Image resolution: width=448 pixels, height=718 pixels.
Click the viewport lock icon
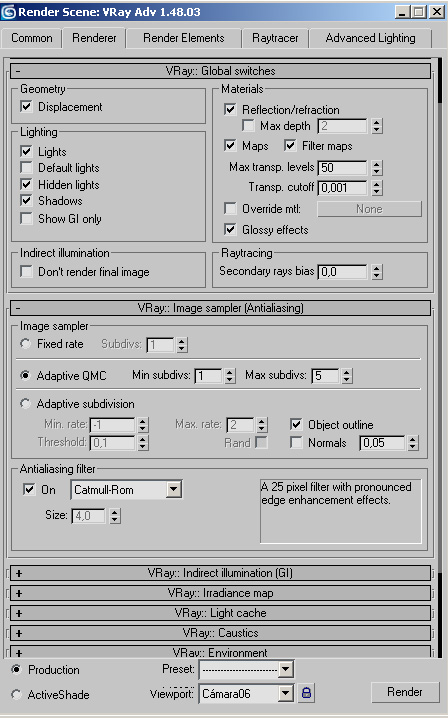pos(306,693)
